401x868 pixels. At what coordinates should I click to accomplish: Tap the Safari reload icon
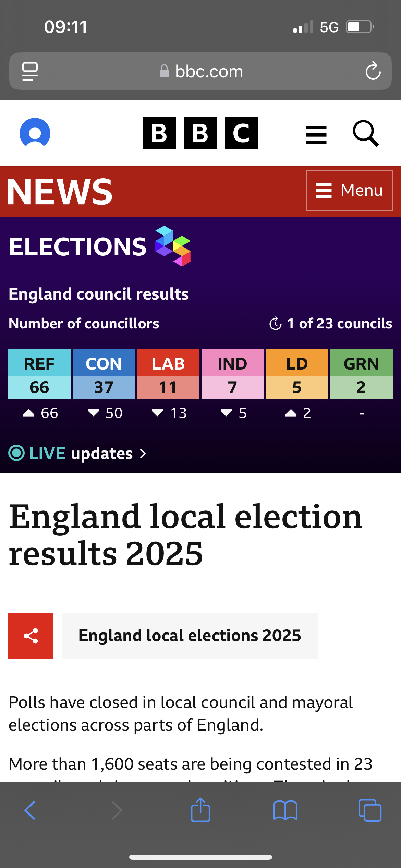(x=373, y=71)
